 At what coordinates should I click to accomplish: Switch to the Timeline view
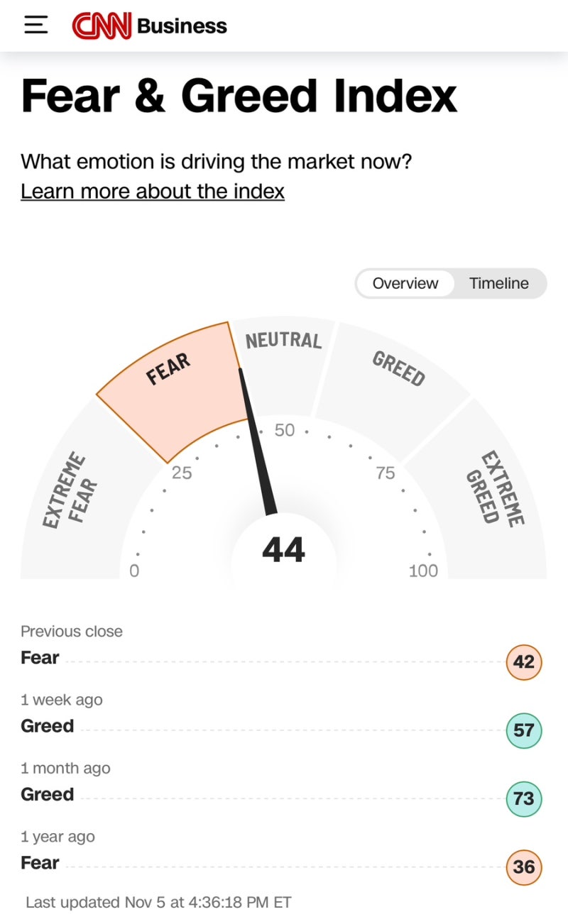(x=498, y=283)
